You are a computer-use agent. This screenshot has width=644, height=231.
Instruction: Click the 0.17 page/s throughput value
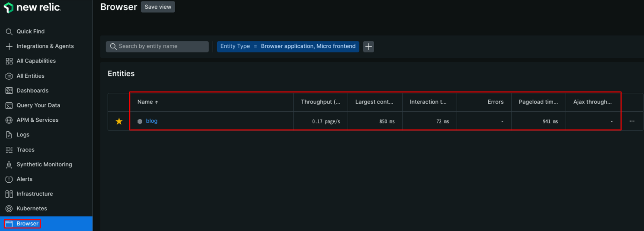pyautogui.click(x=326, y=122)
